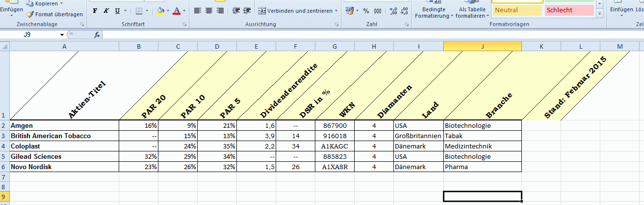Center align the cell text
Screen dimensions: 644x205
[209, 10]
